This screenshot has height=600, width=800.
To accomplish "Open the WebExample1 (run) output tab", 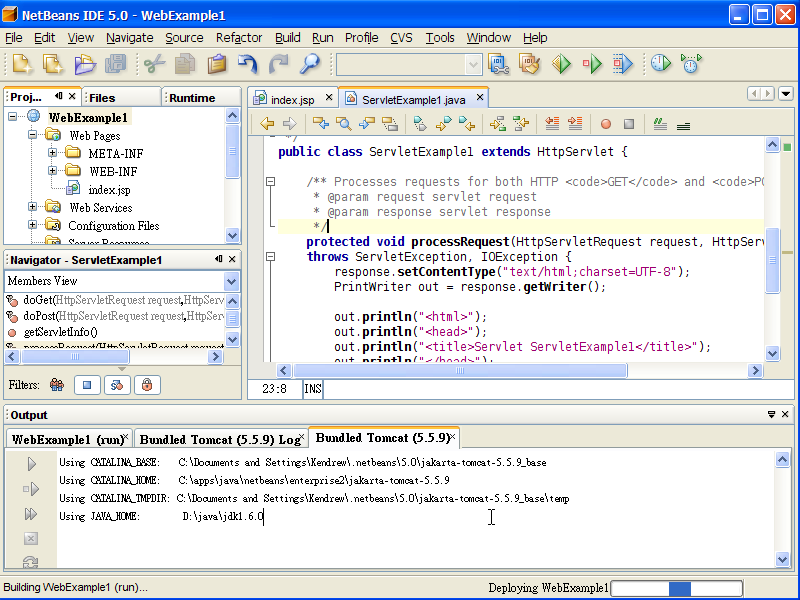I will [69, 439].
